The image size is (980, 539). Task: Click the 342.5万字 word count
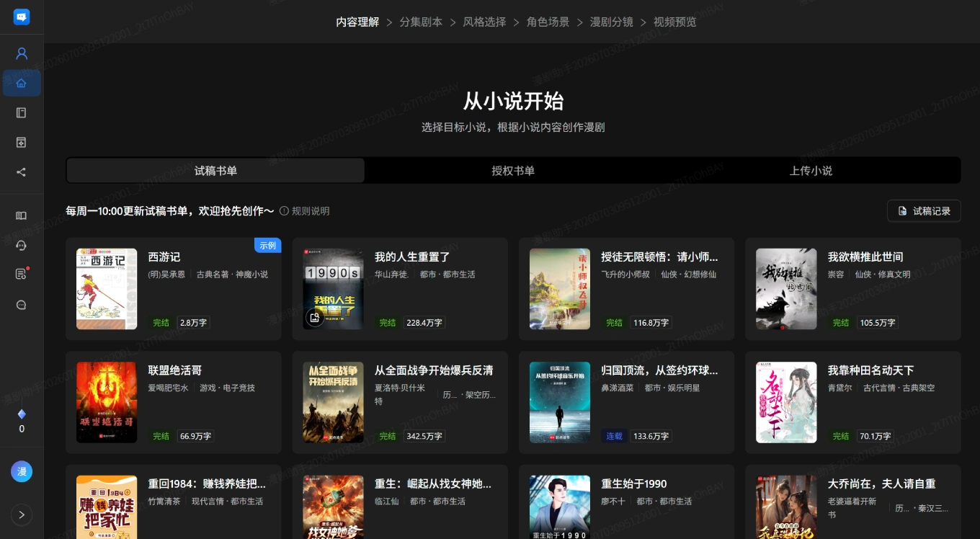[424, 436]
